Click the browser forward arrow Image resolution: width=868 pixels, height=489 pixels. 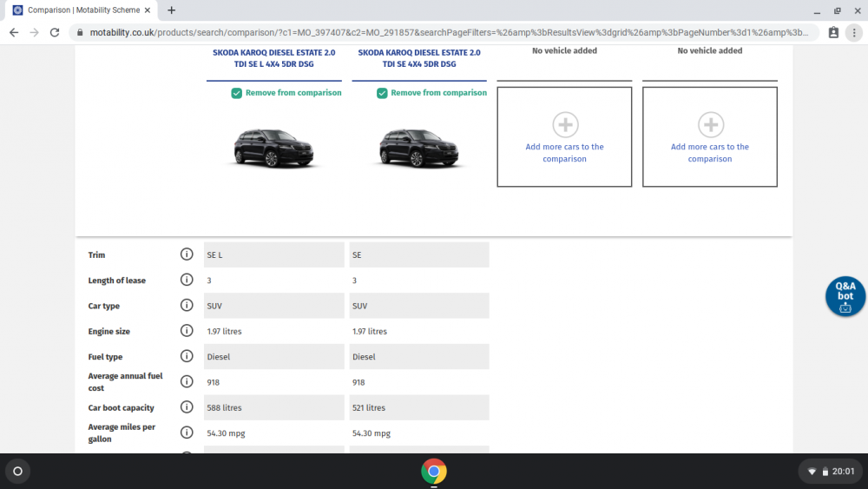35,33
